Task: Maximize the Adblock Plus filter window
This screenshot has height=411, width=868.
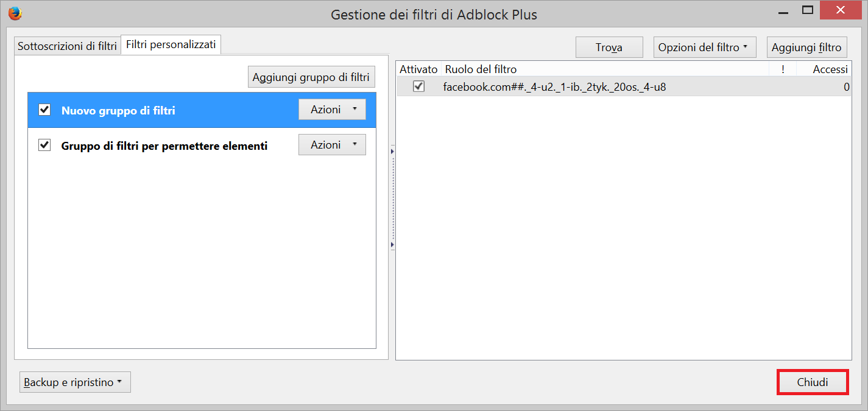Action: pyautogui.click(x=808, y=10)
